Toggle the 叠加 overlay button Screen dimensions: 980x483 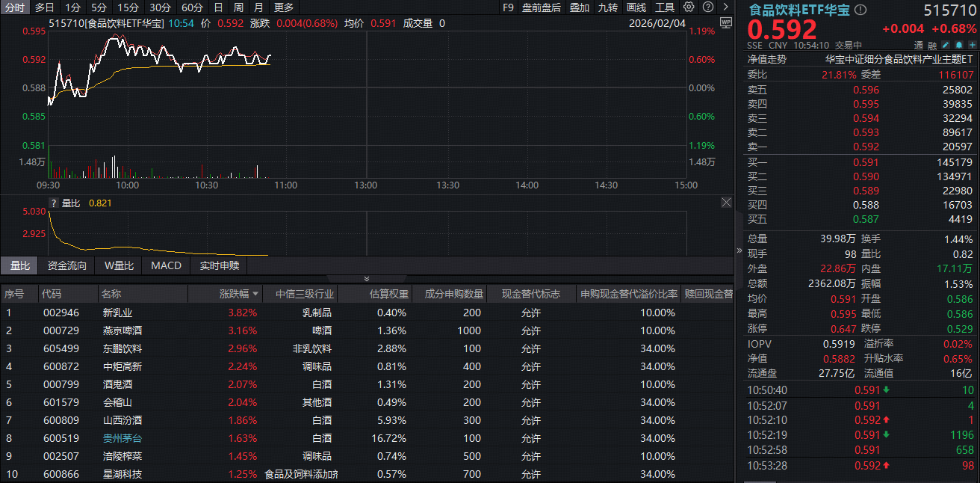click(579, 7)
